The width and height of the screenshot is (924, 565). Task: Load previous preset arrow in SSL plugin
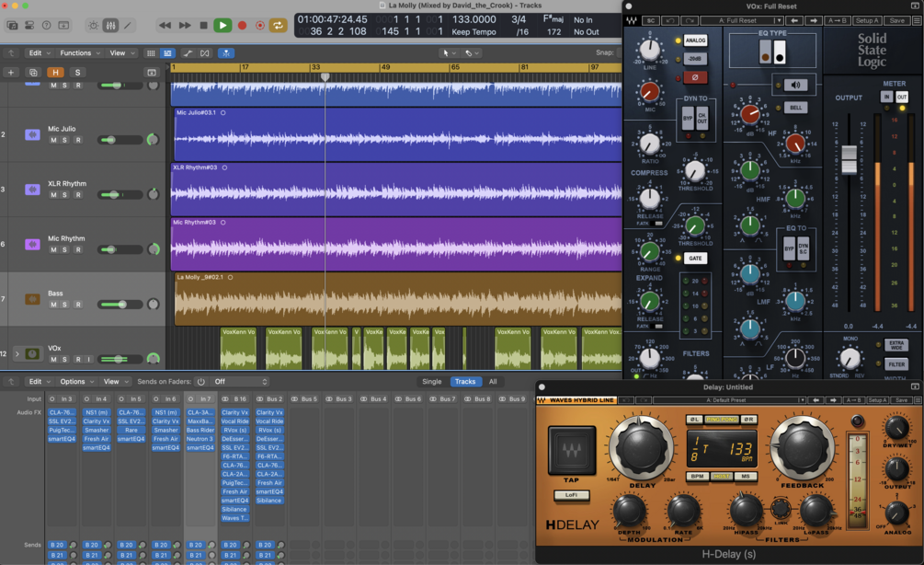(794, 20)
